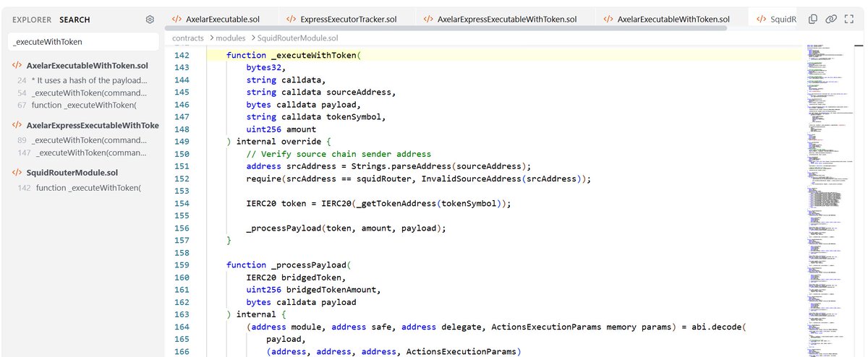Open result line 89 _executeWithToken(command
Screen dimensions: 868x357
pyautogui.click(x=82, y=140)
